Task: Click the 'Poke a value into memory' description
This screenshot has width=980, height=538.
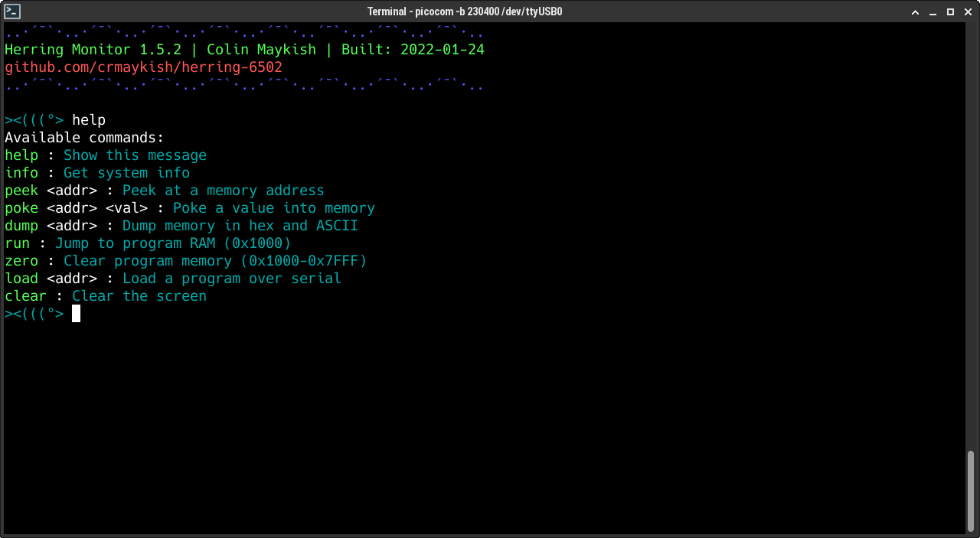Action: pos(274,208)
